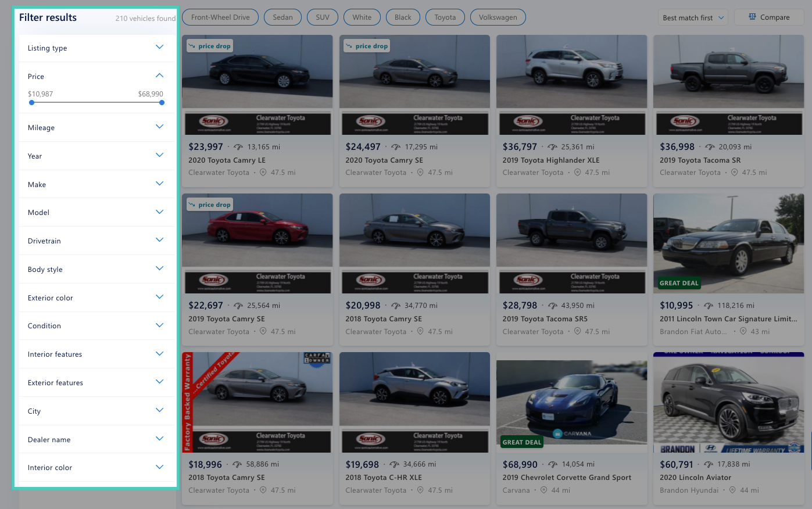
Task: Click mileage gauge icon beside 58,886 mi
Action: 237,464
